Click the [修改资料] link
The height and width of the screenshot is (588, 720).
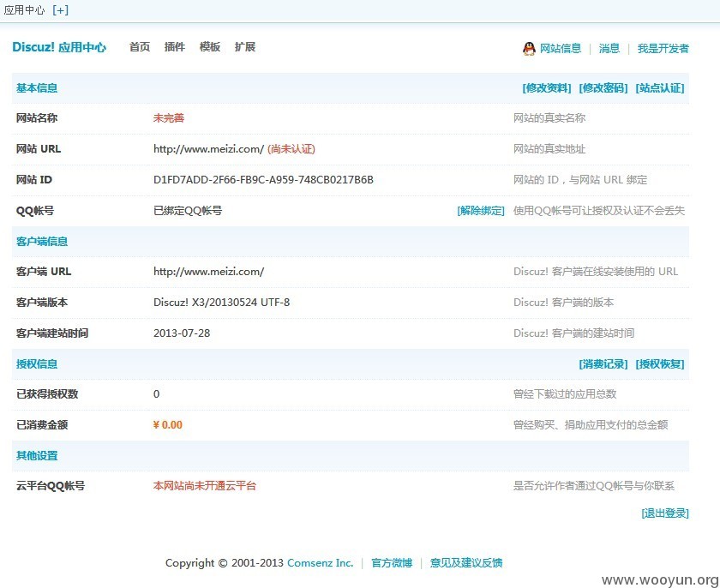[x=547, y=88]
